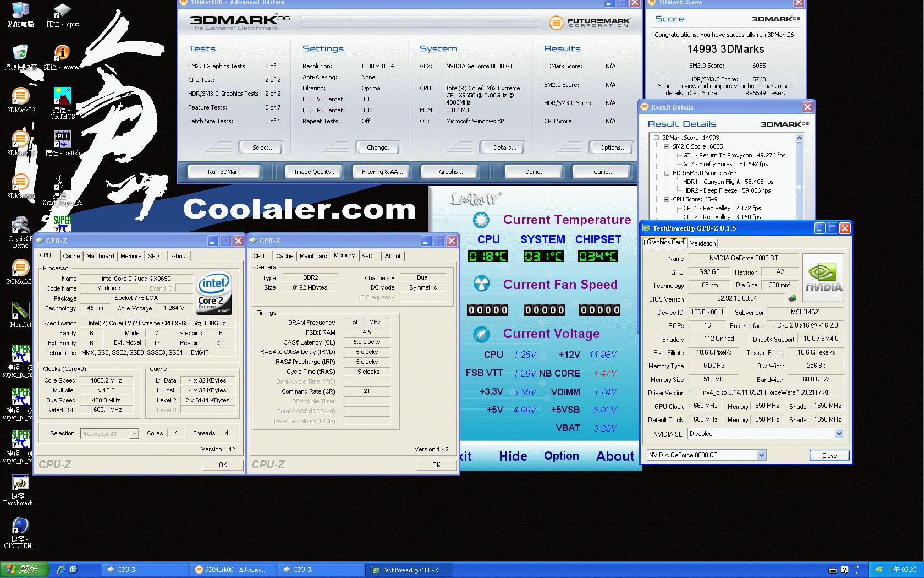Switch to Cache tab in left CPU-Z
Screen dimensions: 924x578
71,256
